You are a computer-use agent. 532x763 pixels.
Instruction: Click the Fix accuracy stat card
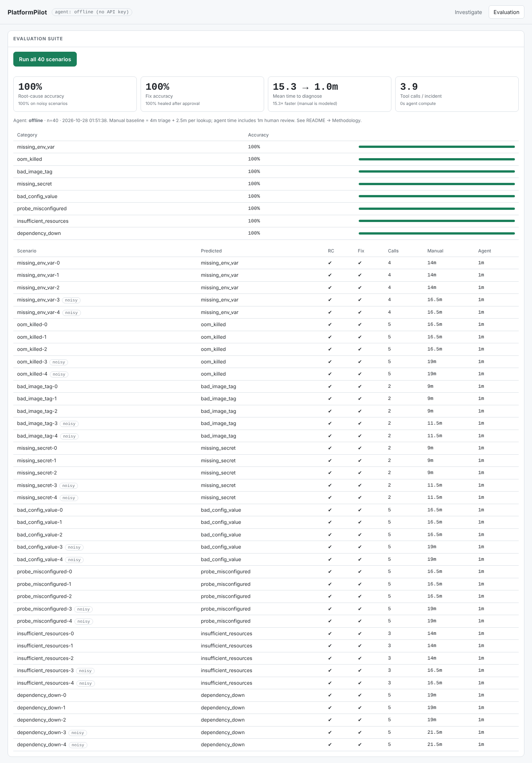coord(202,94)
